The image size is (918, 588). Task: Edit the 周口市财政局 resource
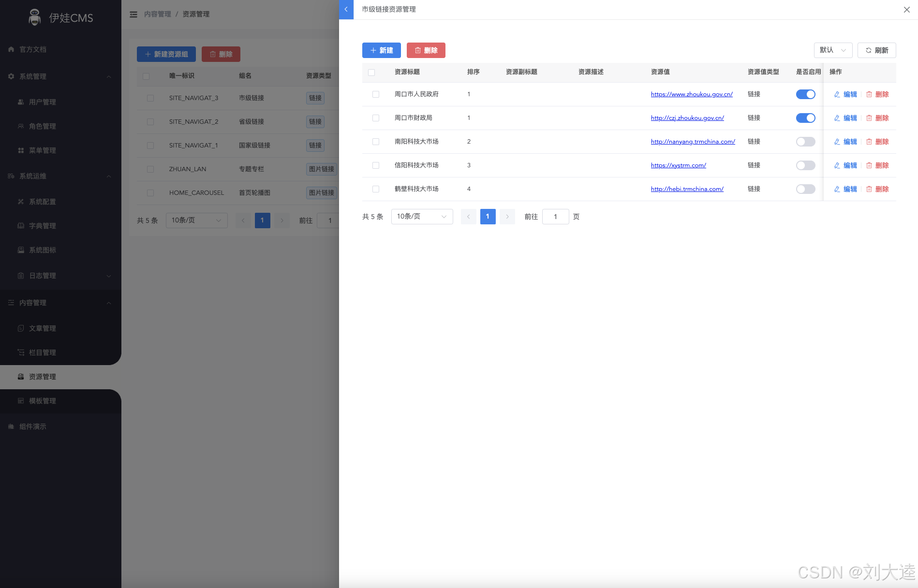point(845,118)
